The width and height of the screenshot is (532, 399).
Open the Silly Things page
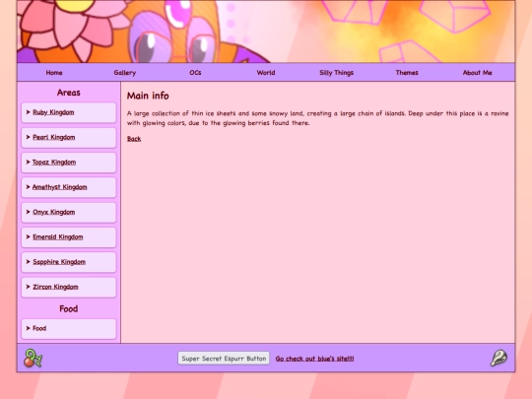point(336,73)
